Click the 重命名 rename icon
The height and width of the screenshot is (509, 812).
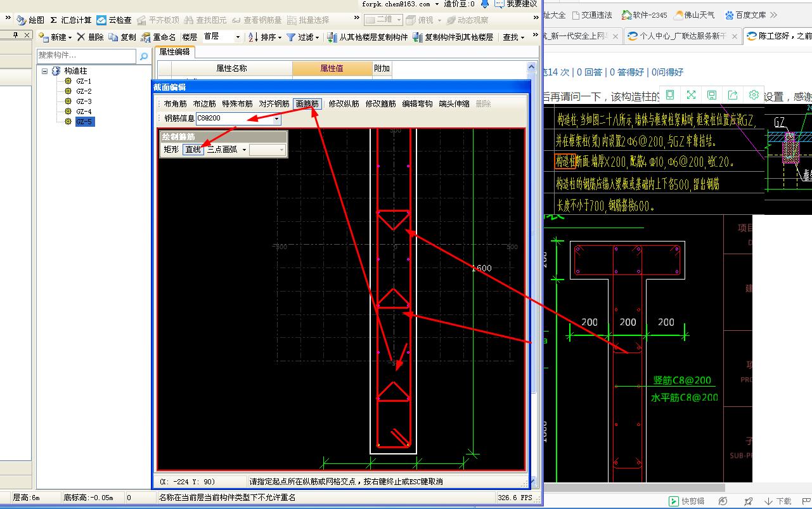pos(146,37)
